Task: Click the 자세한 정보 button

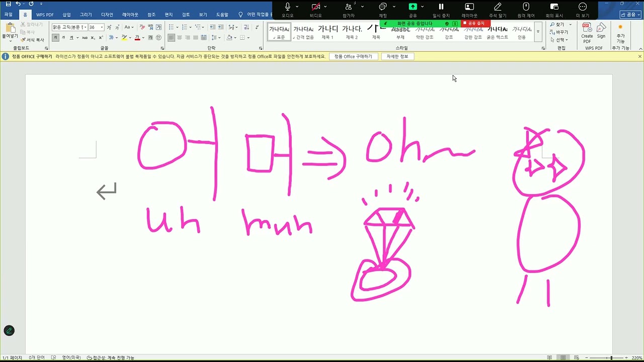Action: point(397,56)
